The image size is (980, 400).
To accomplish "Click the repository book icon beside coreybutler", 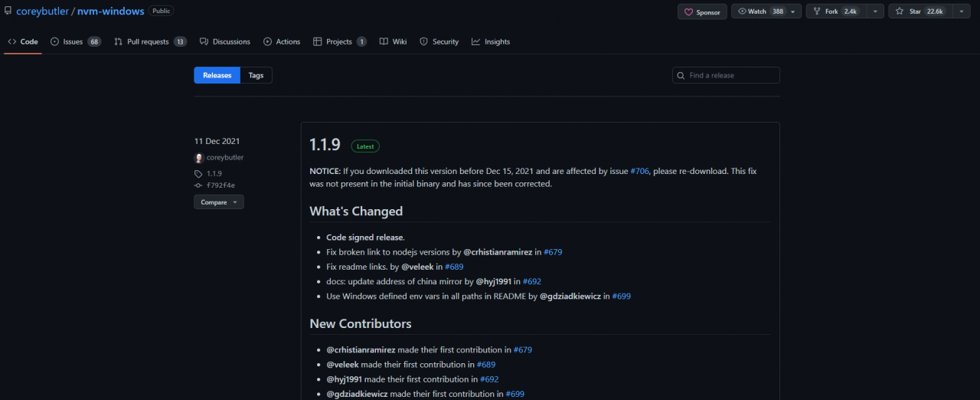I will click(8, 11).
